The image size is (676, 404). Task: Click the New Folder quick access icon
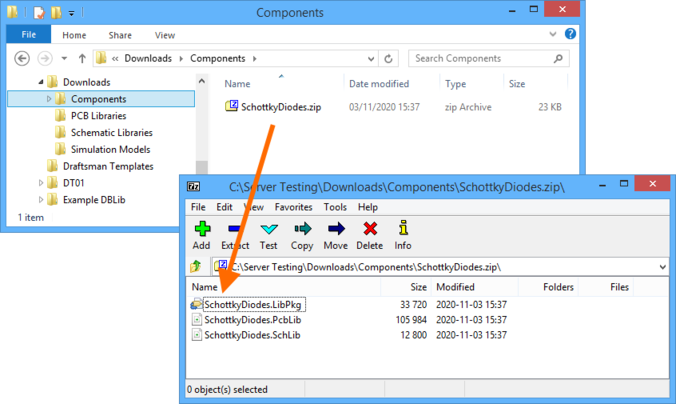tap(56, 13)
